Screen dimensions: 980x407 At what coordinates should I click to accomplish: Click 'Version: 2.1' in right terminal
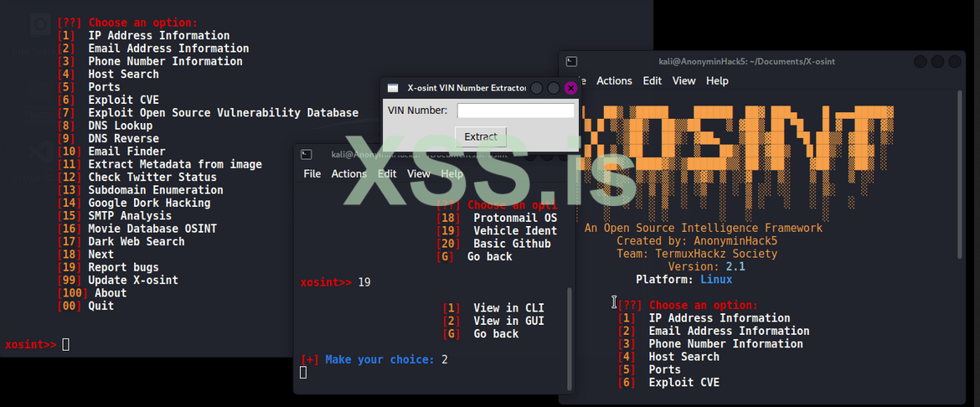coord(706,267)
